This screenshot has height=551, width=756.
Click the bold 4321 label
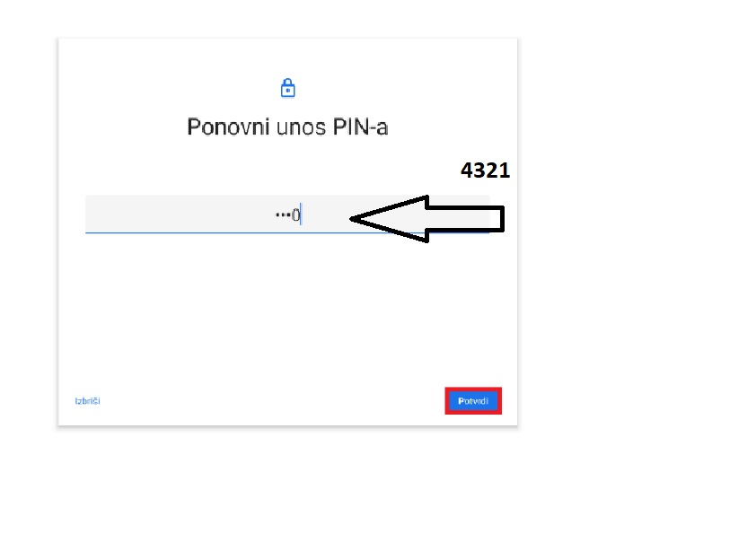[x=485, y=171]
